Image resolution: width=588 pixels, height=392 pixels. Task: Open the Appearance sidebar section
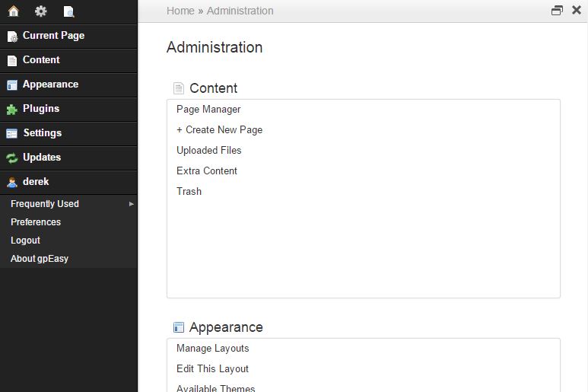tap(50, 84)
